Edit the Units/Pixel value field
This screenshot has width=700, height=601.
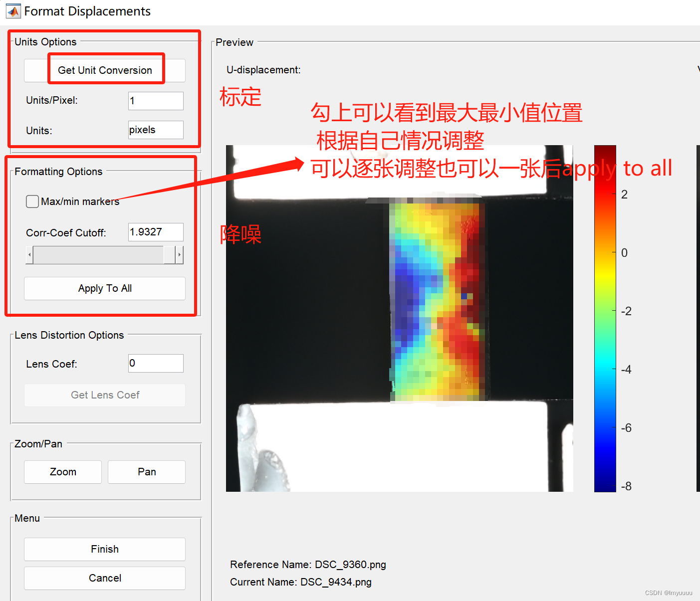(x=155, y=101)
